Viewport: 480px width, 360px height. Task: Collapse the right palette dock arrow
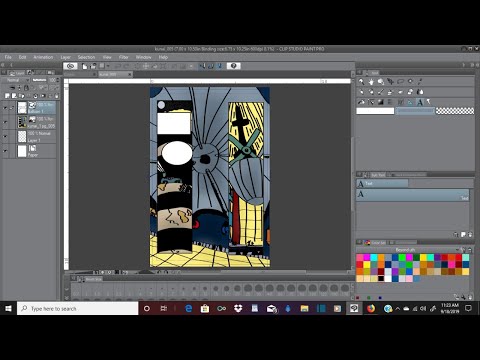click(x=463, y=65)
